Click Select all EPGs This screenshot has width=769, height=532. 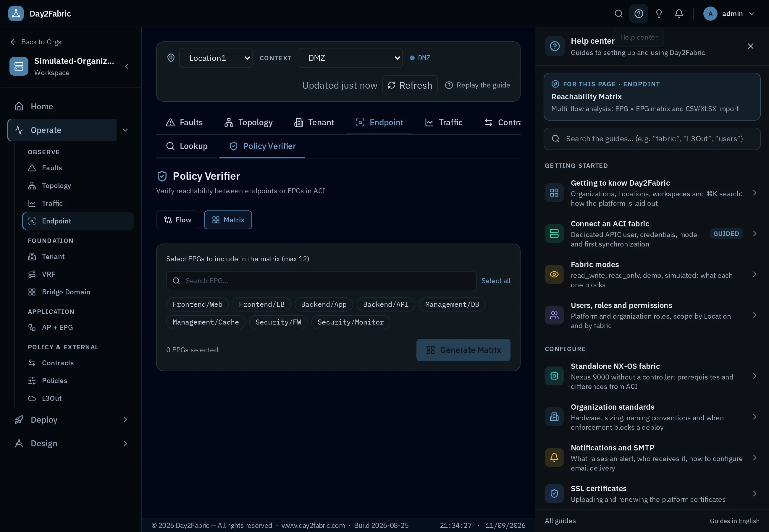(495, 281)
